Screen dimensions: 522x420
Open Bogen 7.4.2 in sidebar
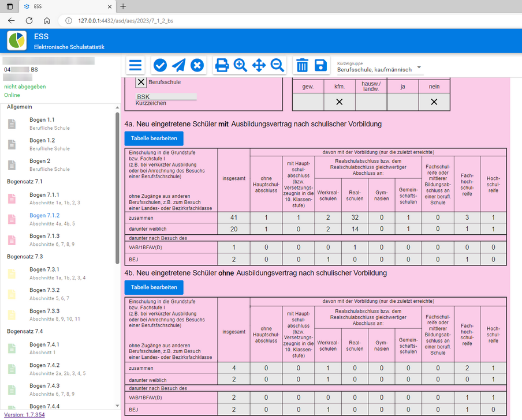tap(57, 369)
